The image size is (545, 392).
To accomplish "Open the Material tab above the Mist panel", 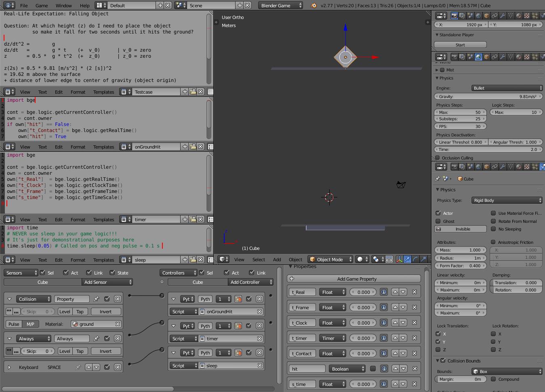I will (x=519, y=57).
